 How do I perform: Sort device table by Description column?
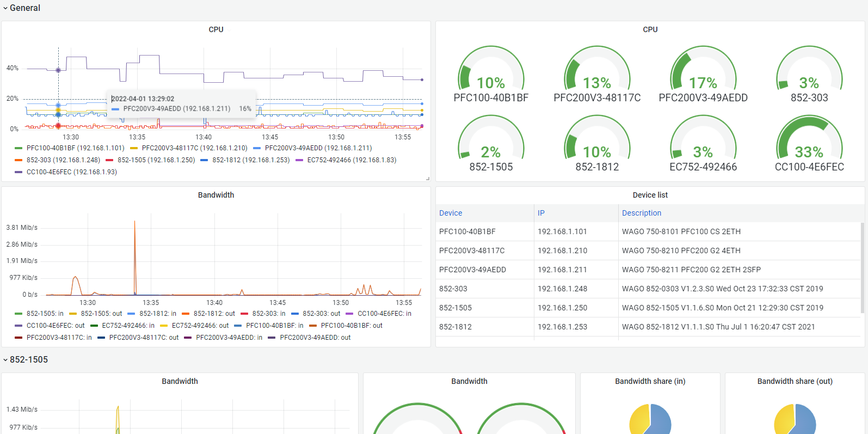642,213
